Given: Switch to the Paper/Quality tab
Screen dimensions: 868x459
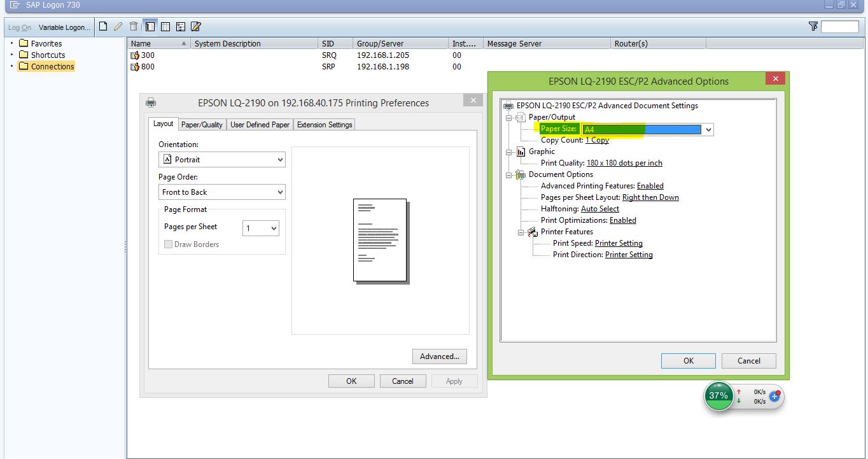Looking at the screenshot, I should tap(202, 125).
